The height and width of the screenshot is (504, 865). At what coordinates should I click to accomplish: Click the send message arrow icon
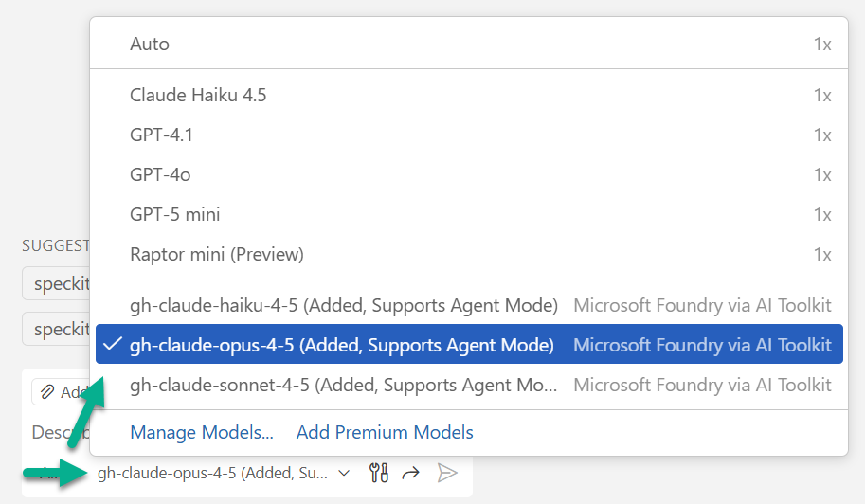tap(447, 473)
